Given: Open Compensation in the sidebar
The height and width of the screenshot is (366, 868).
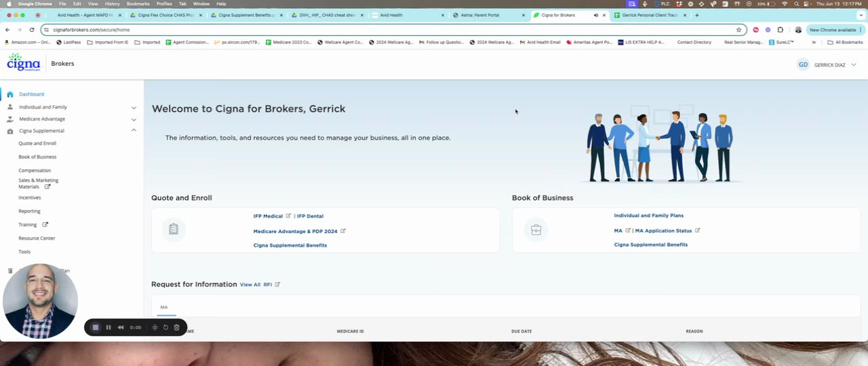Looking at the screenshot, I should (x=35, y=171).
